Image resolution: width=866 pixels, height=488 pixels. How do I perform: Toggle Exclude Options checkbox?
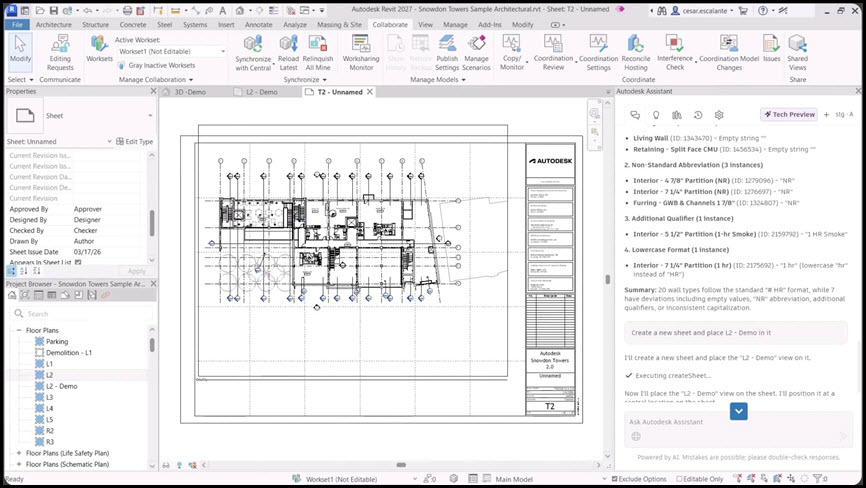615,479
